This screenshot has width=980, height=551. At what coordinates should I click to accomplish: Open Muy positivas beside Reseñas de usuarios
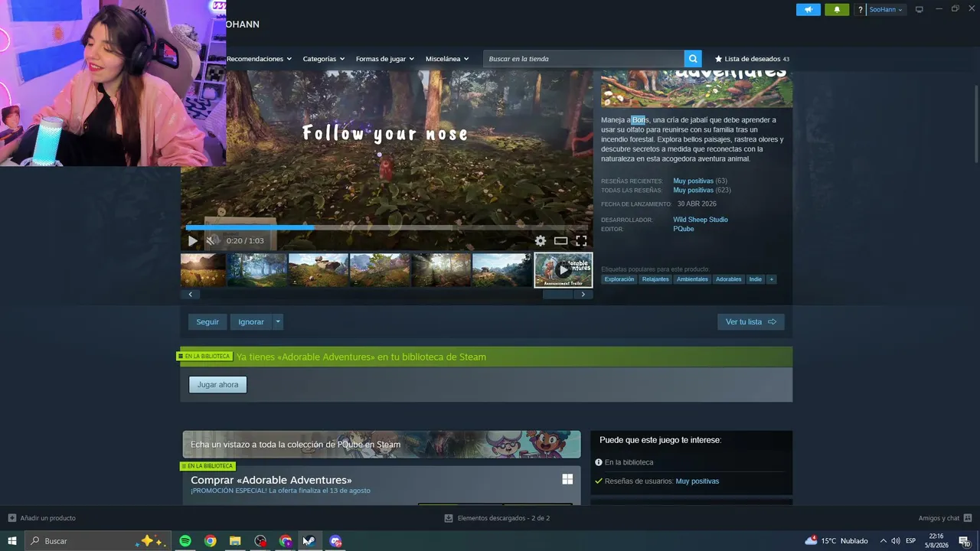pos(697,481)
